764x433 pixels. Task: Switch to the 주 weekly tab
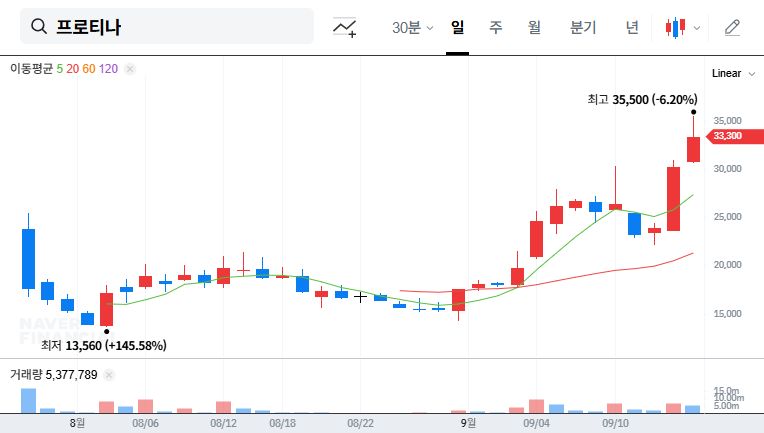496,27
